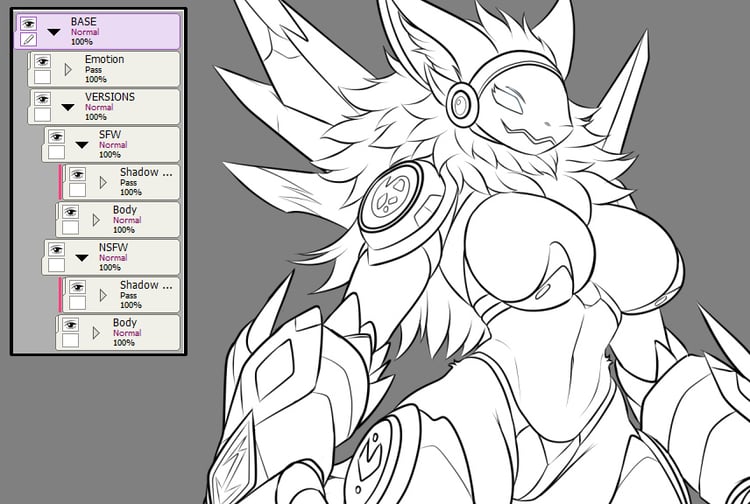This screenshot has height=504, width=750.
Task: Hide the BASE layer group with its eye icon
Action: click(29, 23)
